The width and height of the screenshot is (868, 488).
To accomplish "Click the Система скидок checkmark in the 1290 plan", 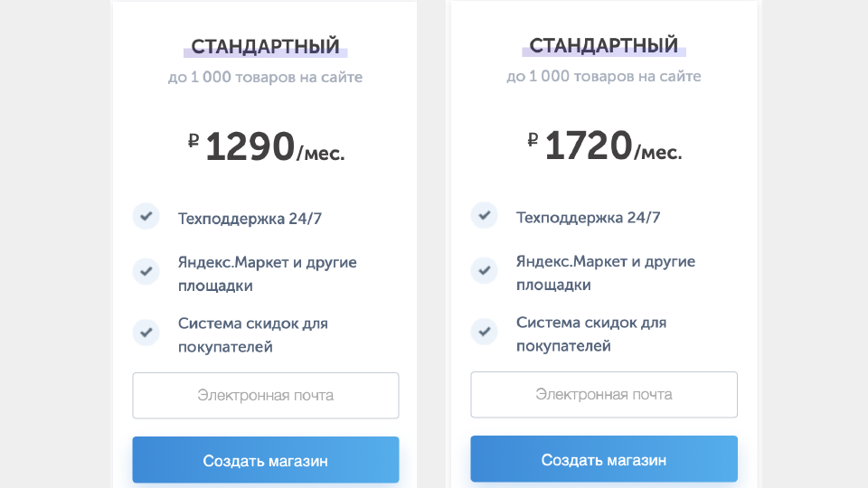I will coord(146,333).
